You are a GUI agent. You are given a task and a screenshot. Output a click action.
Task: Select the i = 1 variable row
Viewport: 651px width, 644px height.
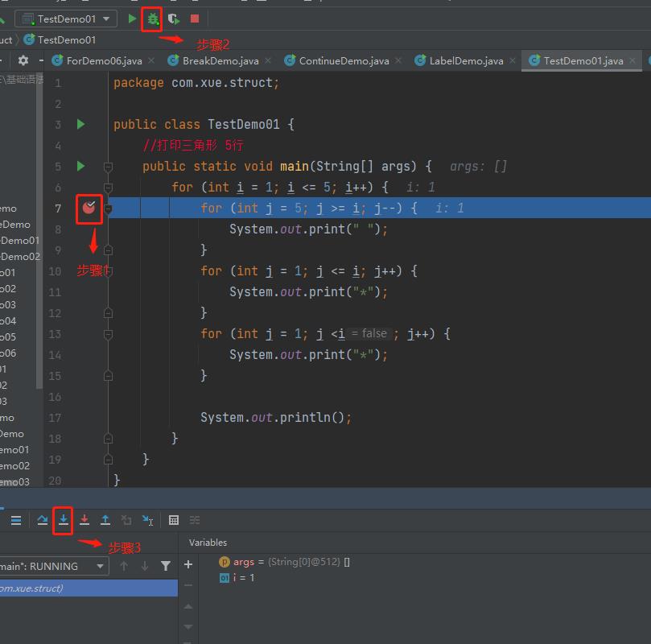coord(237,578)
